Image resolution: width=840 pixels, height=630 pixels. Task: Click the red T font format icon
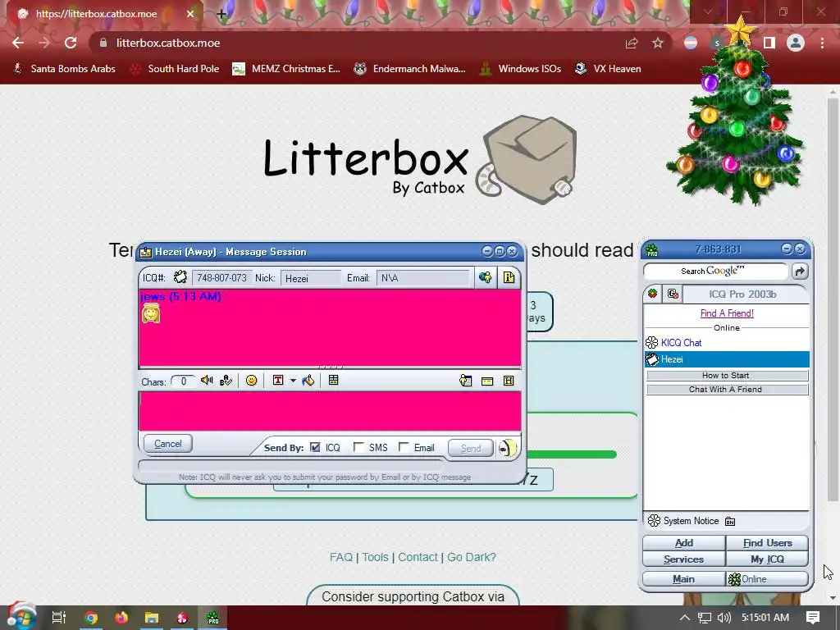(278, 381)
